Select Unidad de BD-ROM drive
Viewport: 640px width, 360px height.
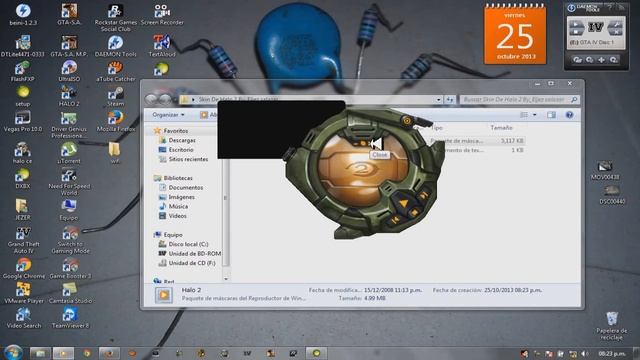tap(195, 253)
